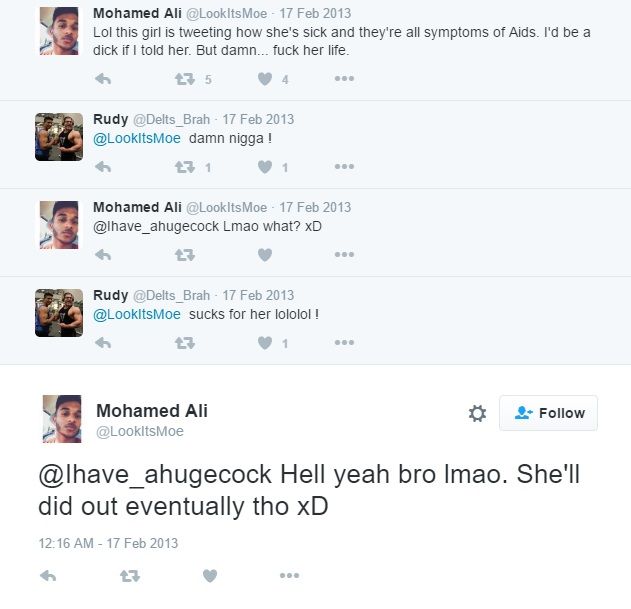Screen dimensions: 631x609
Task: Like the tweet with 4 likes
Action: (265, 79)
